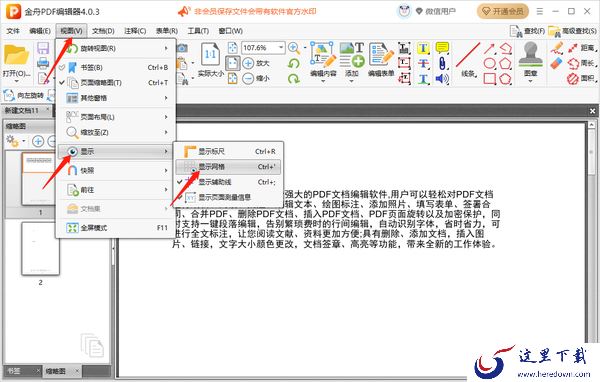
Task: Open the dropdown under the stamp tool
Action: [530, 81]
